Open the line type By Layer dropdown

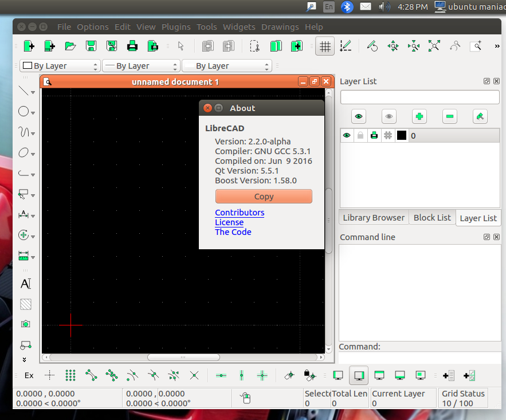227,66
